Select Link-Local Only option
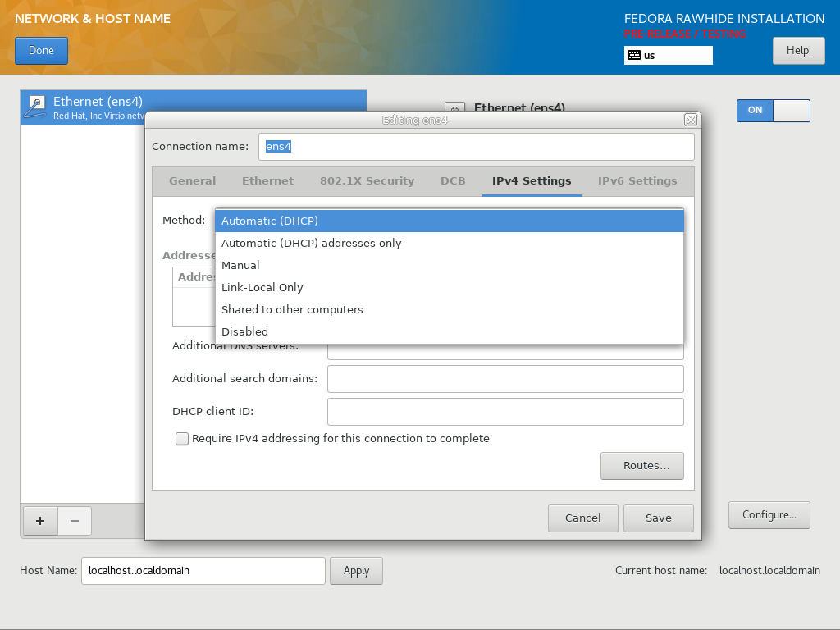The width and height of the screenshot is (840, 630). (x=450, y=287)
